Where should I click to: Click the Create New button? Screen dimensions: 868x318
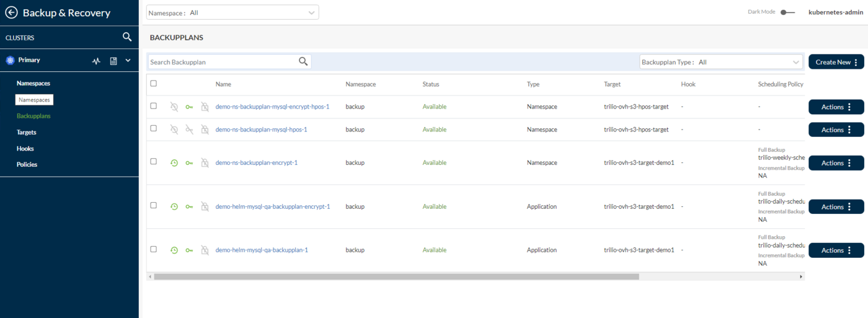[836, 62]
